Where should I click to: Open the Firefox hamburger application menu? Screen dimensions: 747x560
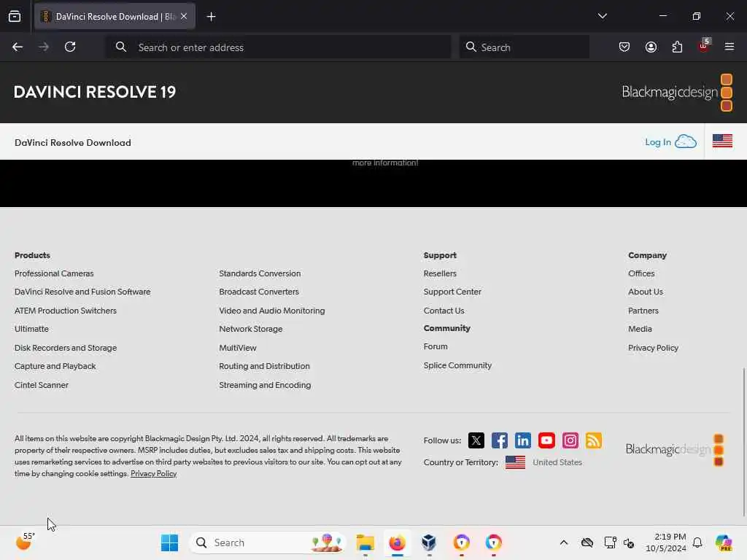tap(729, 47)
